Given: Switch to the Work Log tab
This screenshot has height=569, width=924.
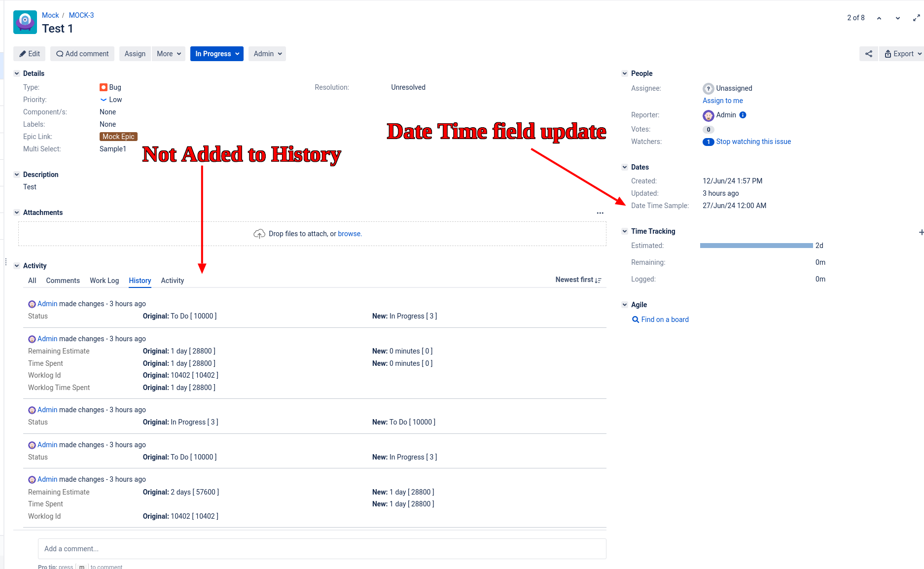Looking at the screenshot, I should (x=104, y=281).
